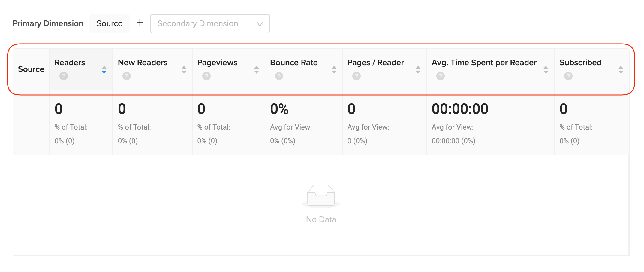Click the plus icon to add dimension
644x272 pixels.
(140, 23)
